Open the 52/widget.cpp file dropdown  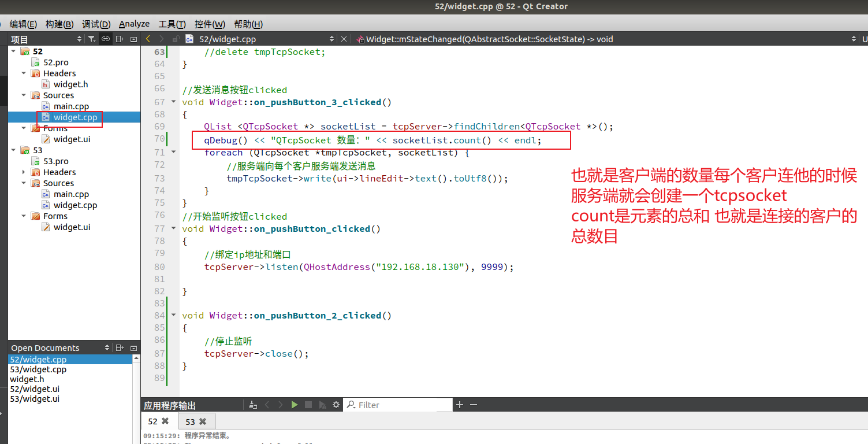coord(331,39)
